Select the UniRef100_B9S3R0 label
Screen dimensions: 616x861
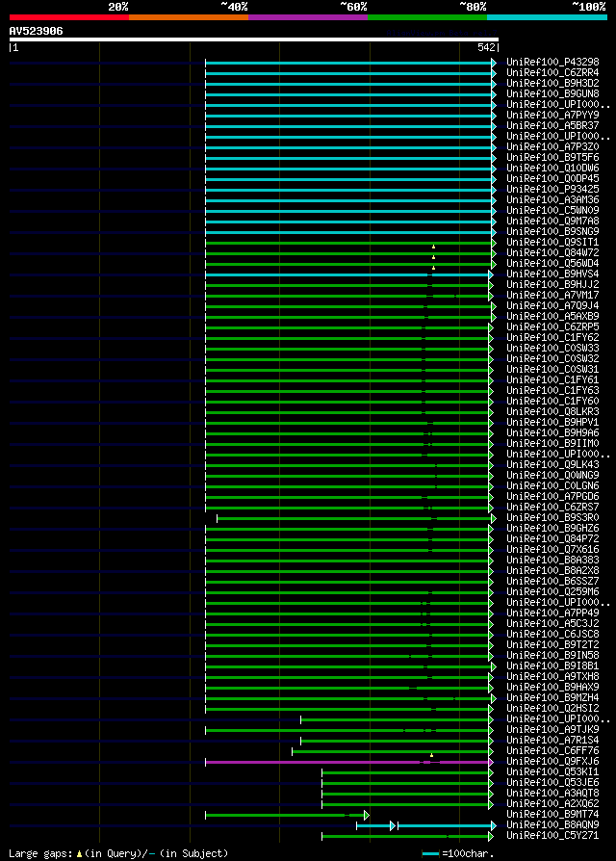pos(552,518)
